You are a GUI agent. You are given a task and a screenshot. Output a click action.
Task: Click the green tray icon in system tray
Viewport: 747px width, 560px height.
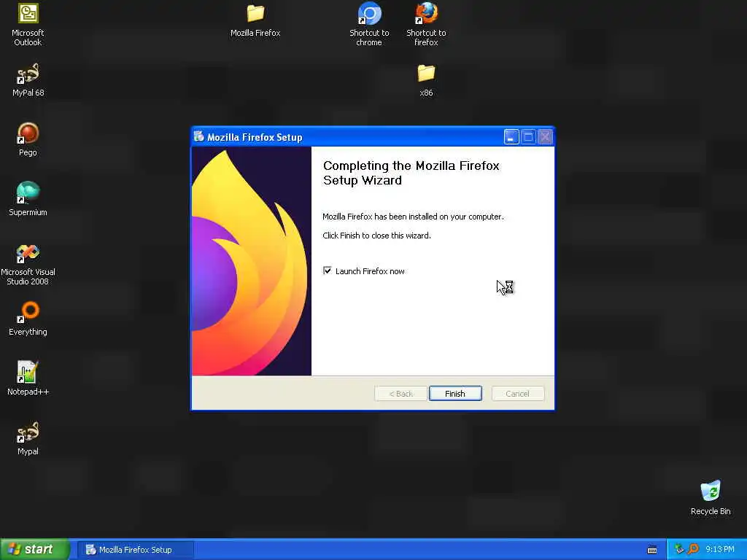click(678, 549)
